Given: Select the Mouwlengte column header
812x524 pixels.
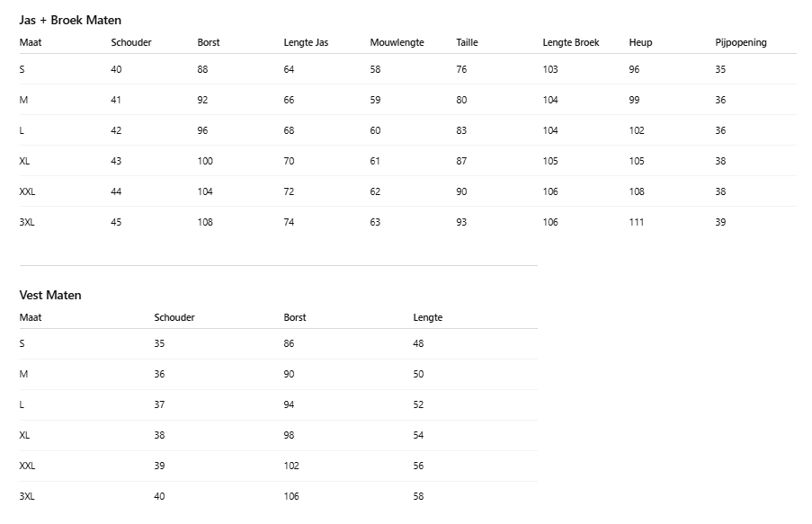Looking at the screenshot, I should 397,42.
